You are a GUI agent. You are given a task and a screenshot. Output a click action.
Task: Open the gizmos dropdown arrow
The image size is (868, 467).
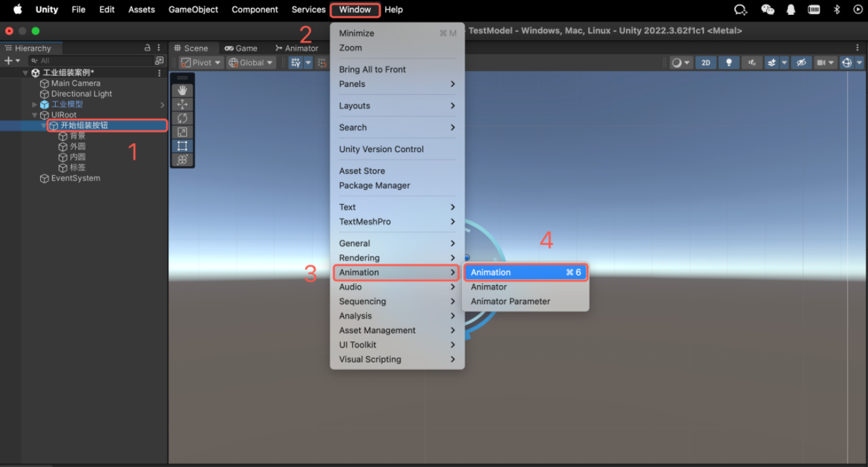click(860, 62)
